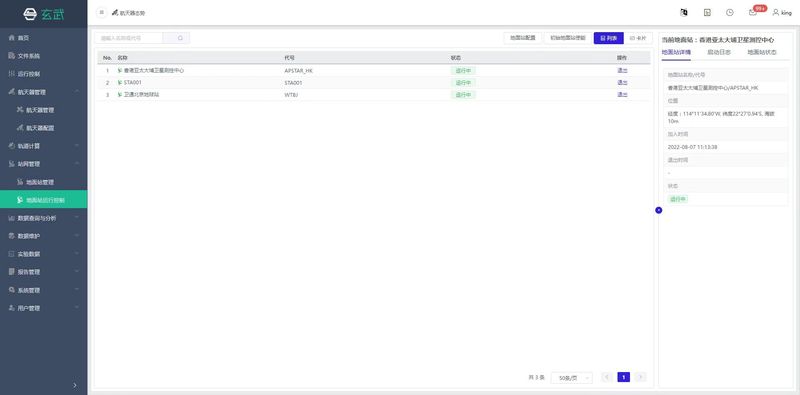Switch to 列表 list view
Viewport: 800px width, 395px height.
609,38
